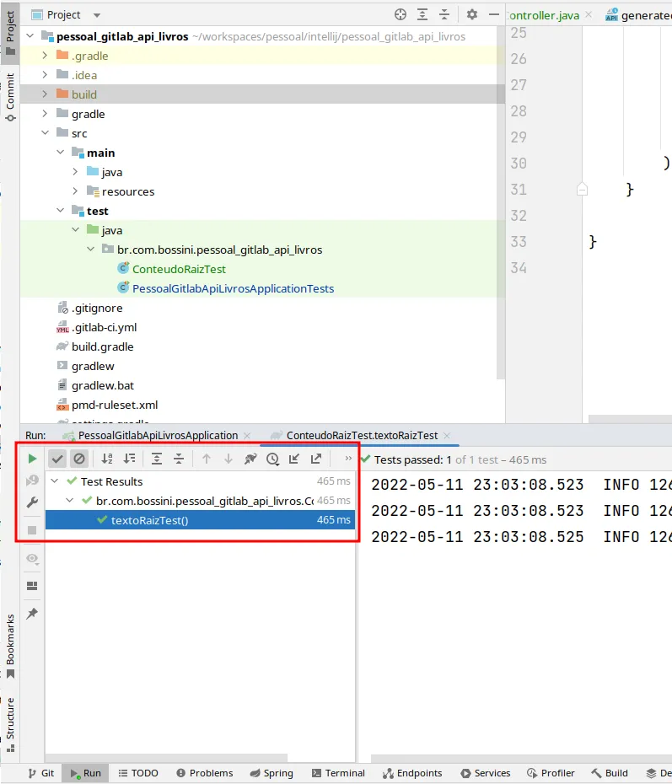
Task: Expand the resources folder
Action: coord(75,191)
